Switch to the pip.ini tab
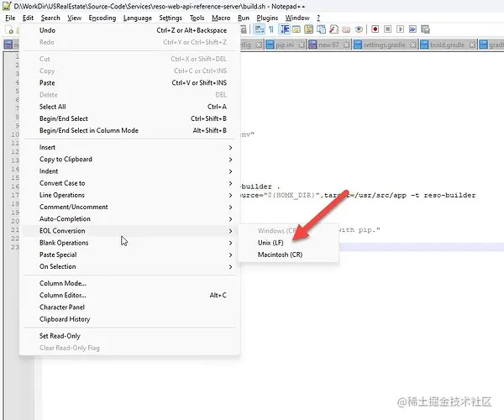 tap(285, 45)
